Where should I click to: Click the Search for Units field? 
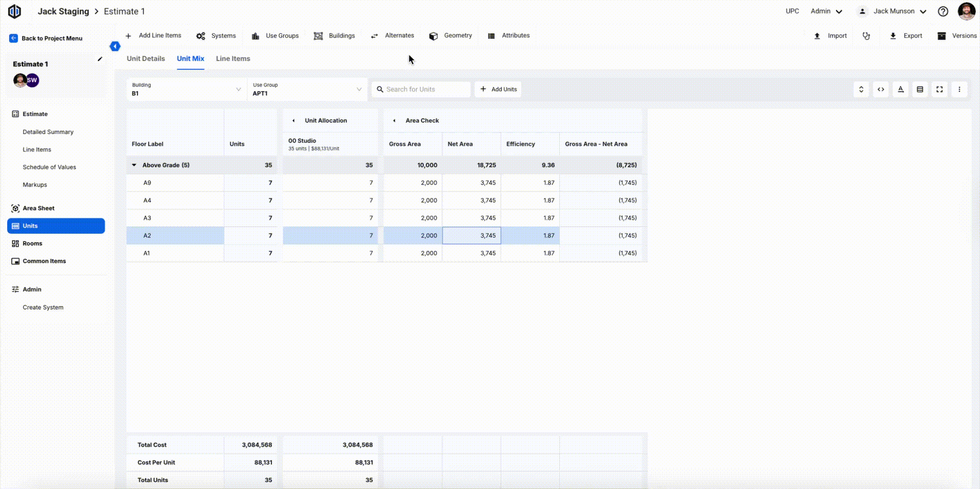pyautogui.click(x=425, y=89)
